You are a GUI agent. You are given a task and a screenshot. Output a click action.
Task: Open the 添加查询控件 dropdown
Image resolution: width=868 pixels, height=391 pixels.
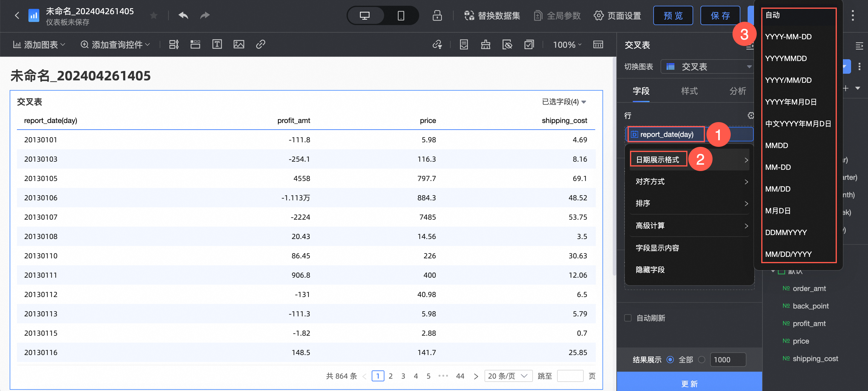115,44
